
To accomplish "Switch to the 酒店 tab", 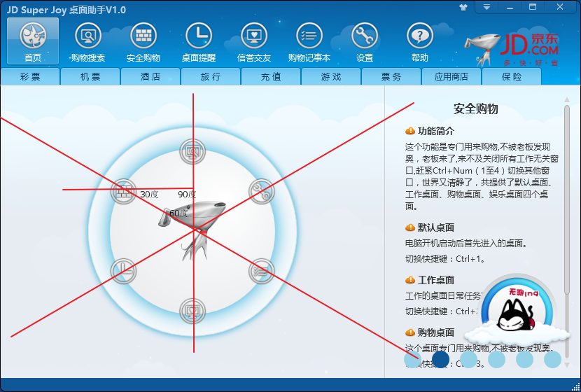I will pos(150,77).
